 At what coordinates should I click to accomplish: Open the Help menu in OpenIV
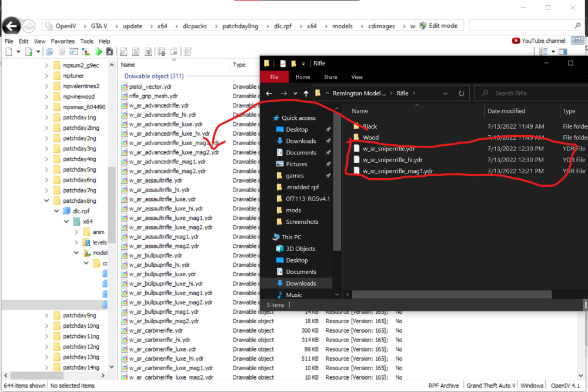104,41
